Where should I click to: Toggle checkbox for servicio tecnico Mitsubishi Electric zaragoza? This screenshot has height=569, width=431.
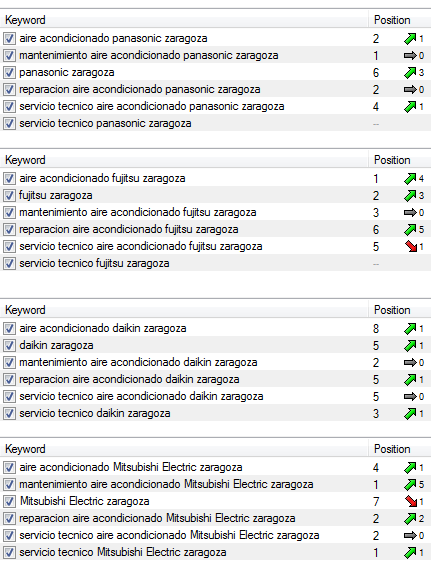pyautogui.click(x=9, y=552)
